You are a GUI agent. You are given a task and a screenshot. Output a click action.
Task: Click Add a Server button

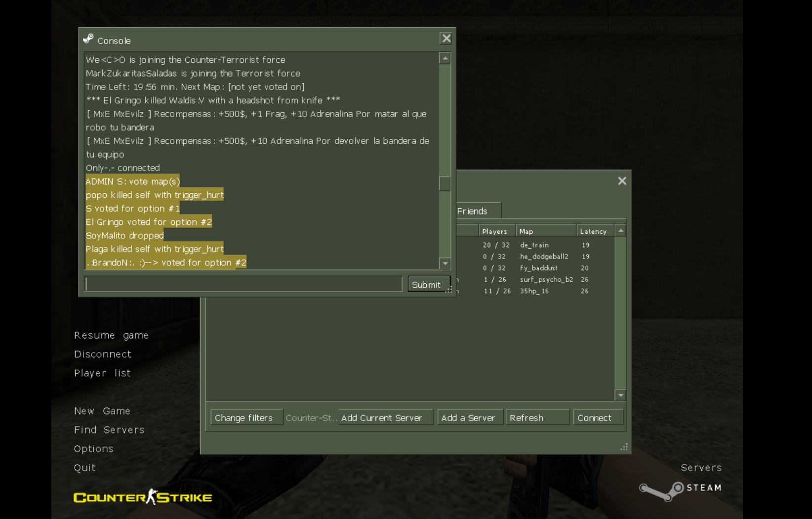tap(470, 418)
